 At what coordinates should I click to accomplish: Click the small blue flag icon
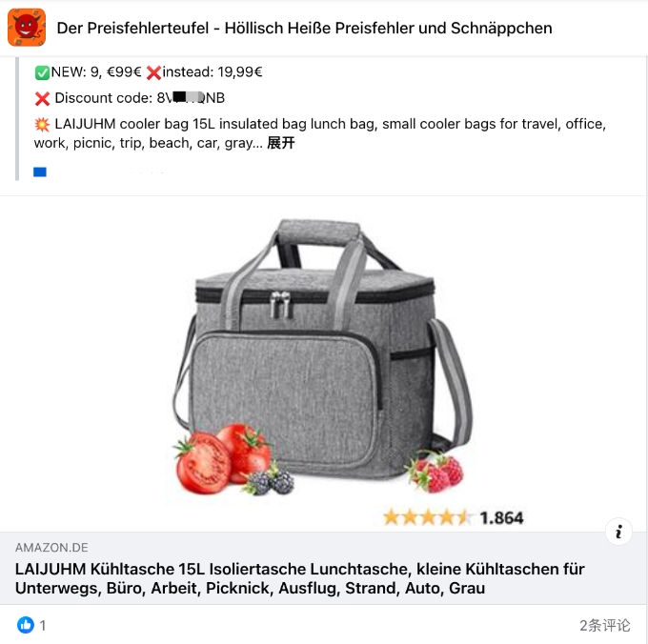[x=40, y=171]
